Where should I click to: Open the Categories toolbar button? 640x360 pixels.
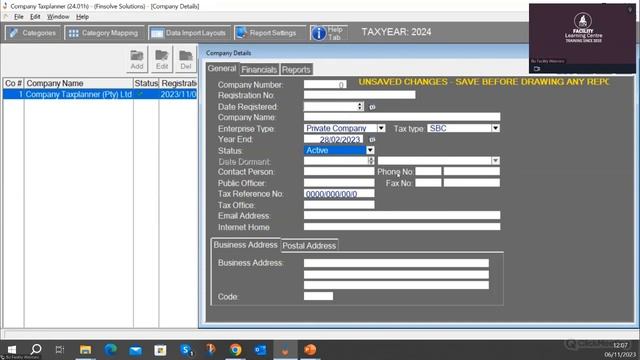(33, 33)
